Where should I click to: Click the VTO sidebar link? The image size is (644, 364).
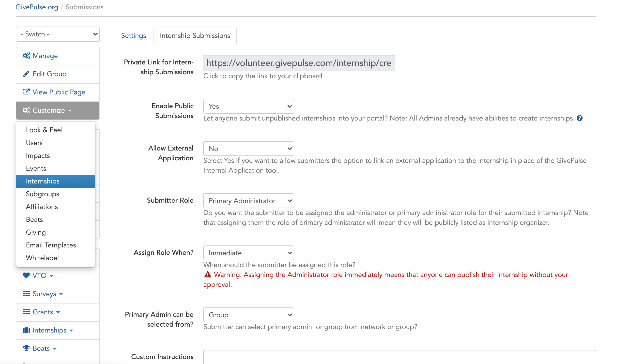tap(58, 275)
